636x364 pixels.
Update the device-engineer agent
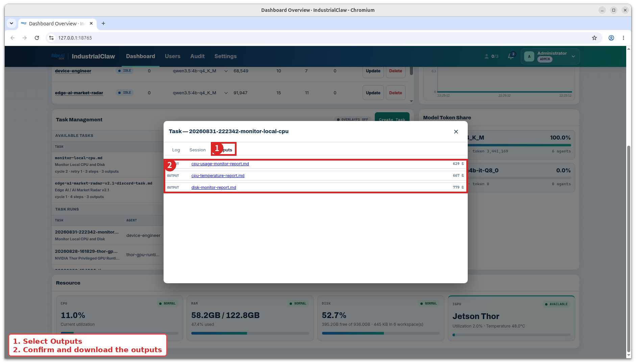click(373, 71)
